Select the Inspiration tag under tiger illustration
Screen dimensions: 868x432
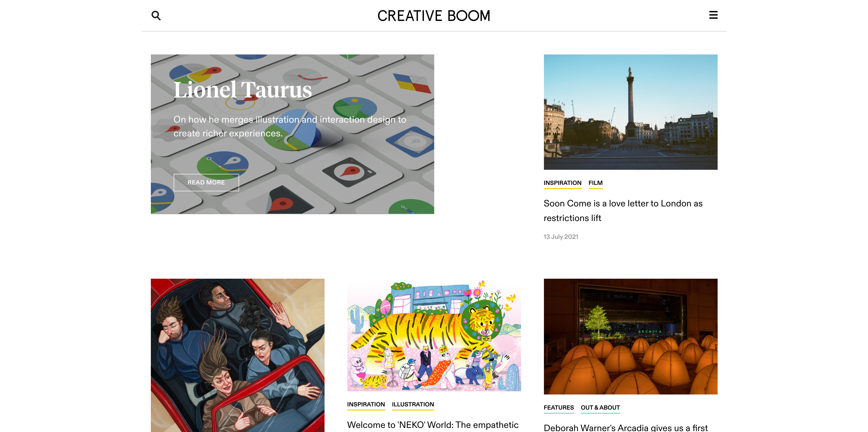pos(366,405)
